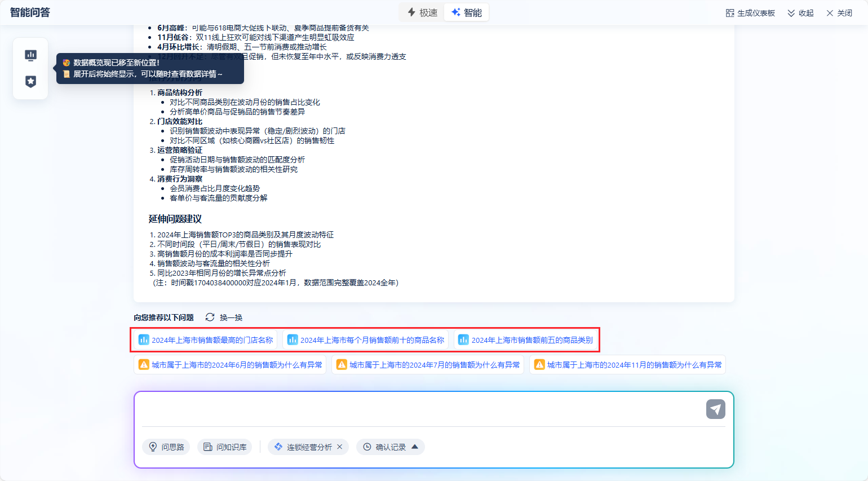Image resolution: width=868 pixels, height=481 pixels.
Task: Select 2024年上海市销售额前五的商品类别 suggestion
Action: [526, 340]
